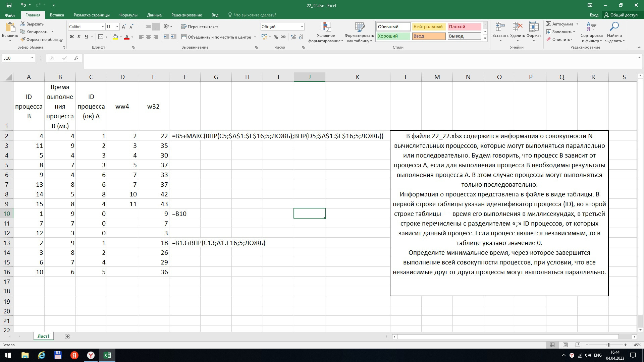Expand the Name Box dropdown arrow

point(32,58)
